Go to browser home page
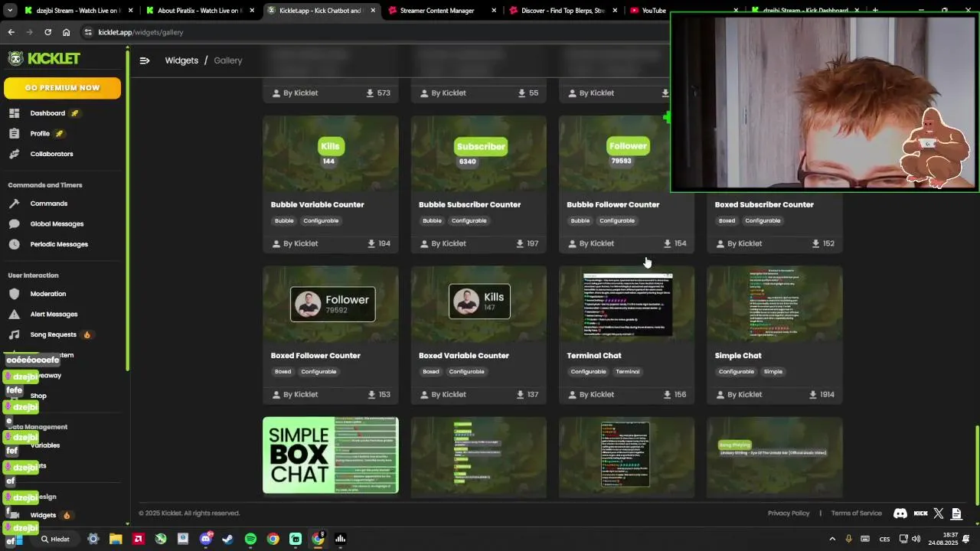980x551 pixels. click(x=66, y=32)
